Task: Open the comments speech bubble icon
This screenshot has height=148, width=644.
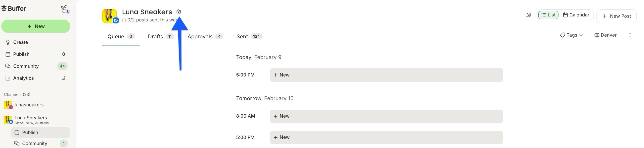Action: click(528, 15)
